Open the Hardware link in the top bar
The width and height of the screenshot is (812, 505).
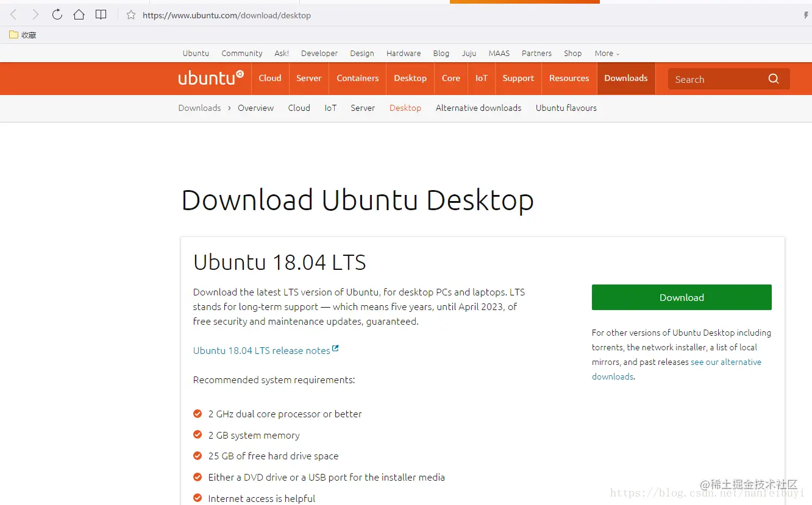[404, 53]
